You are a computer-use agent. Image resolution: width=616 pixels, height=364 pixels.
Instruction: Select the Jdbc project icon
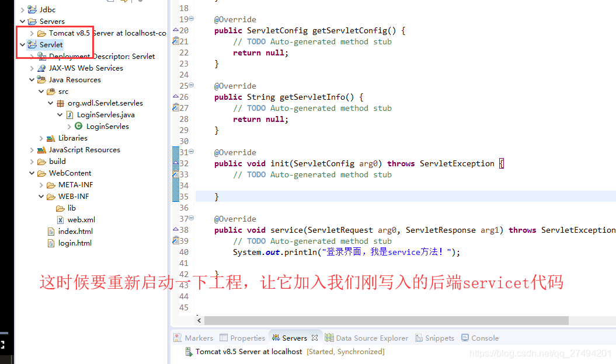pyautogui.click(x=32, y=9)
